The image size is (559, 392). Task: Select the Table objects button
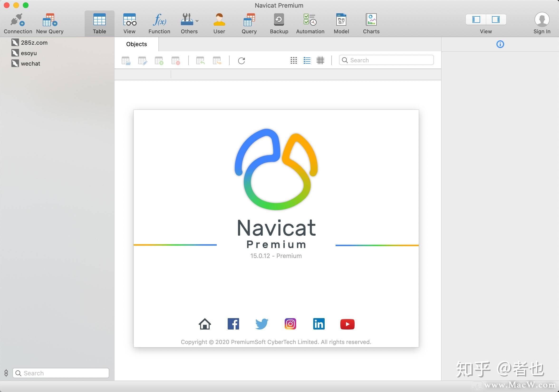[99, 23]
